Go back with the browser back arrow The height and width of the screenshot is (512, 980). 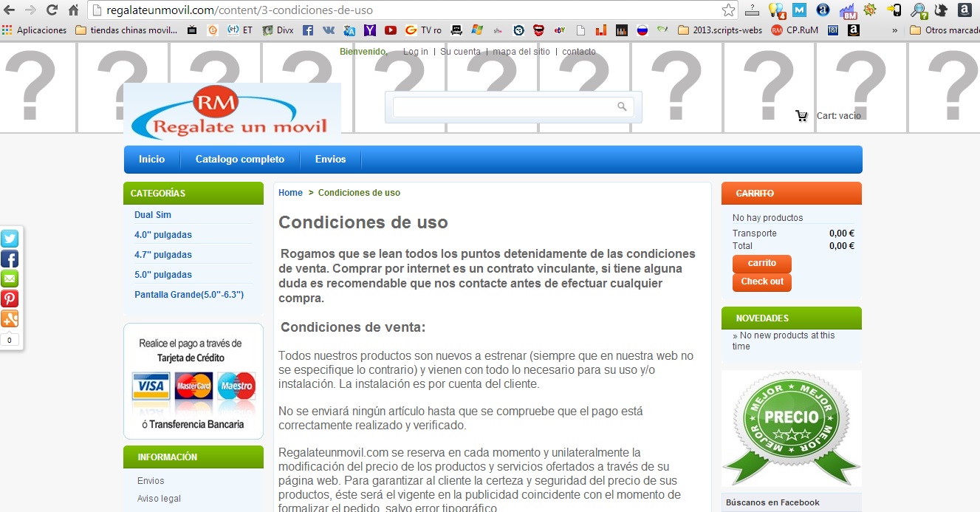(9, 10)
